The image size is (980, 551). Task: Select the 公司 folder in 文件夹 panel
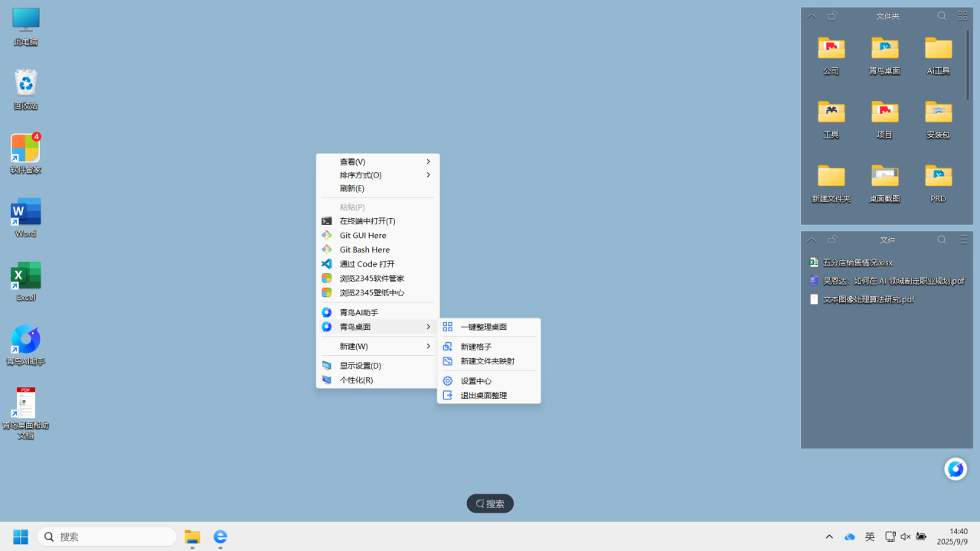(x=831, y=55)
